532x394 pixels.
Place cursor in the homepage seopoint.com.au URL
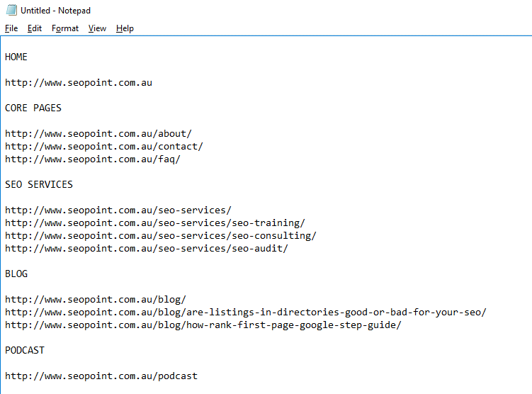click(x=79, y=83)
